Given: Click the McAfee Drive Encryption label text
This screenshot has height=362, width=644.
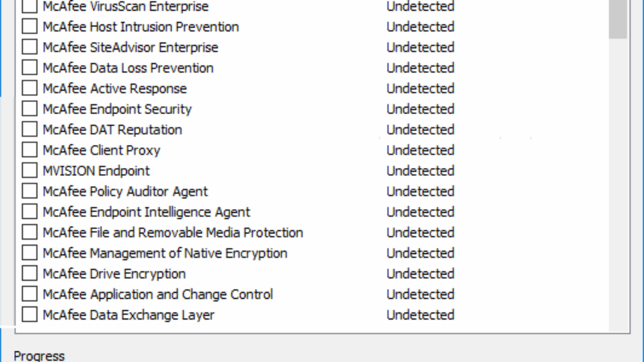Looking at the screenshot, I should coord(114,274).
